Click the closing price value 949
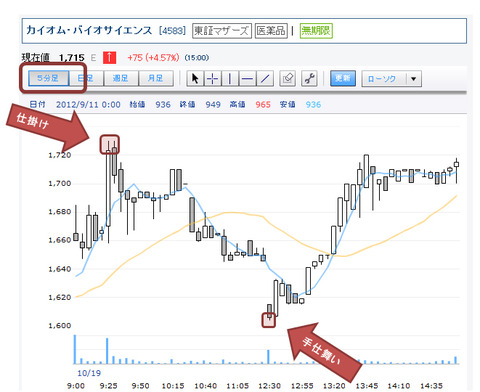The width and height of the screenshot is (480, 392). (x=213, y=105)
